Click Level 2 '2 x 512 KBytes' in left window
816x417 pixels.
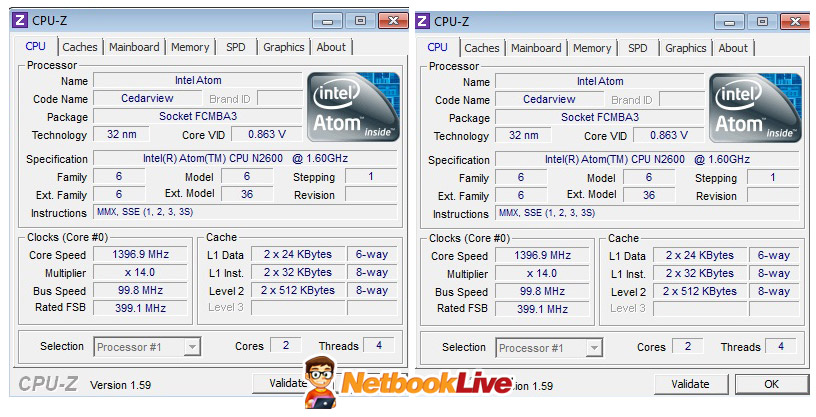click(298, 290)
